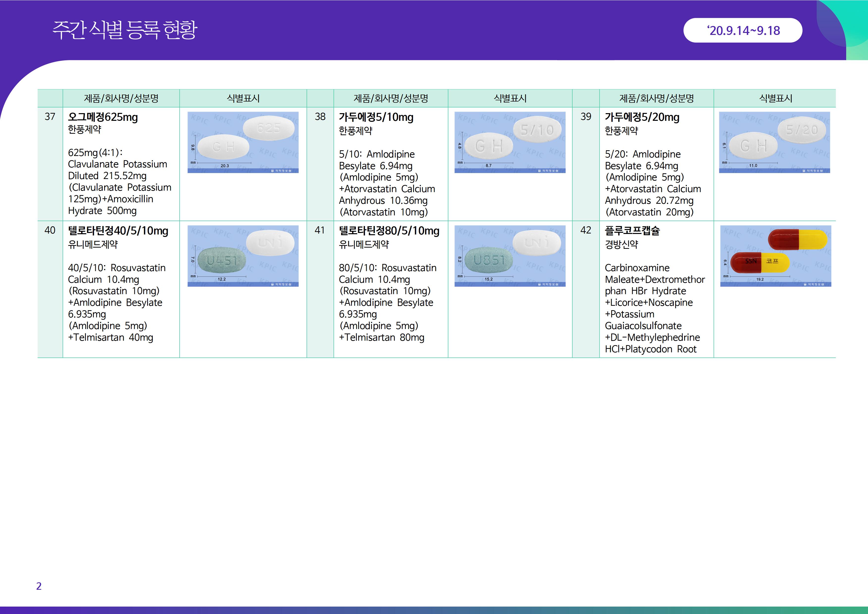The width and height of the screenshot is (868, 614).
Task: Click the '20.9.14~9.18 date badge
Action: click(x=743, y=31)
